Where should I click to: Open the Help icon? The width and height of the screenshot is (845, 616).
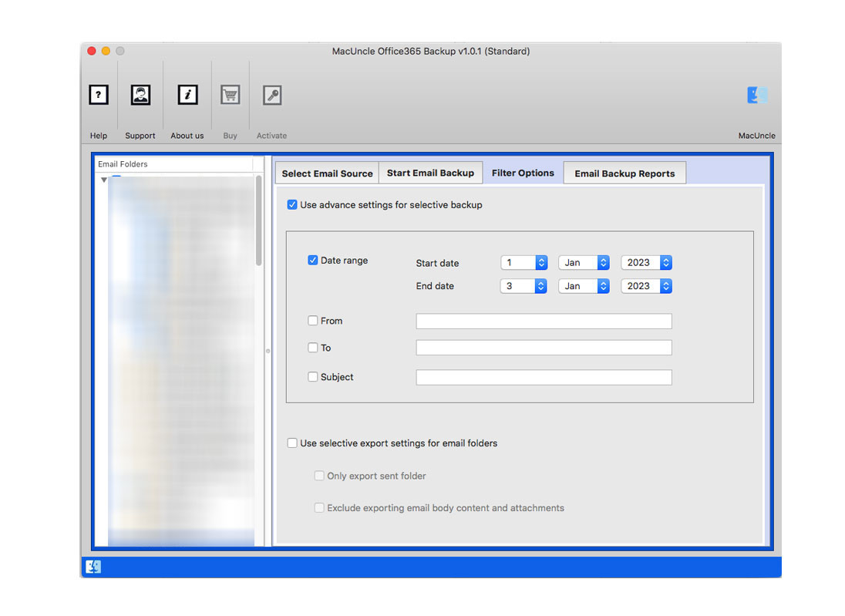pyautogui.click(x=98, y=95)
